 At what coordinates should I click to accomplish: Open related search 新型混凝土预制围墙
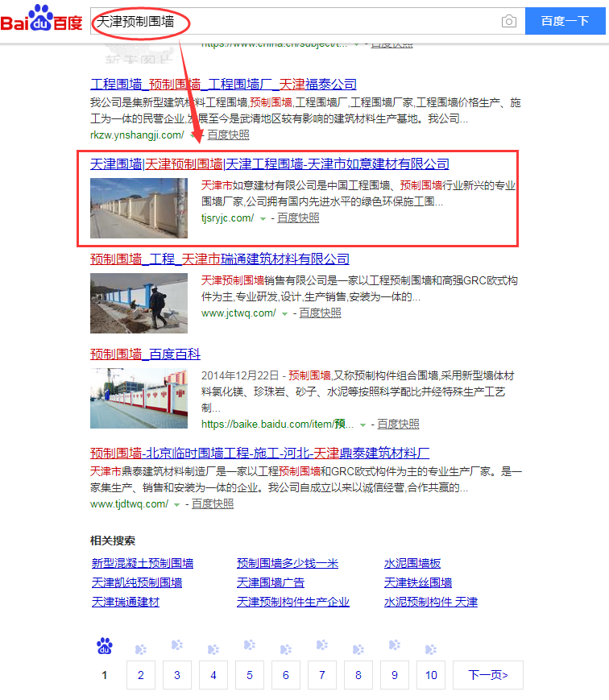[143, 563]
